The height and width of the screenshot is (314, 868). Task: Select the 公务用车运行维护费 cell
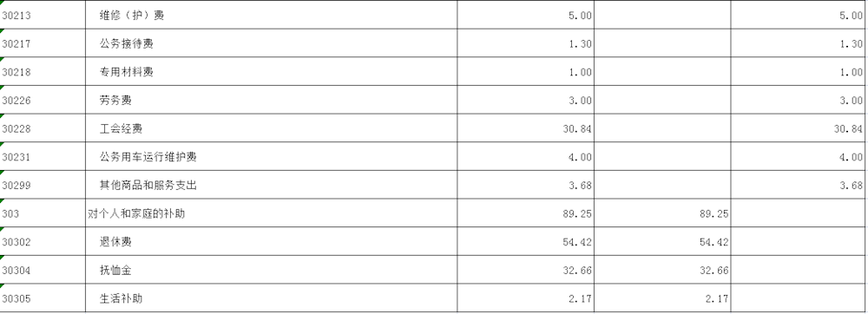[x=271, y=157]
